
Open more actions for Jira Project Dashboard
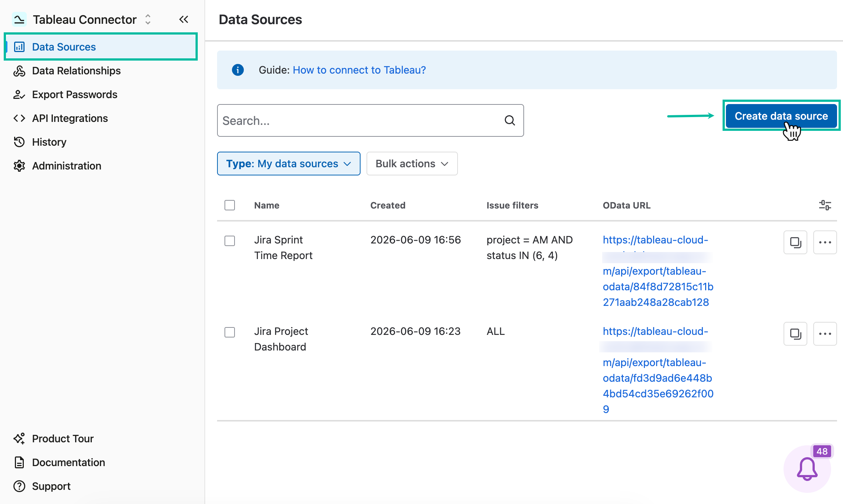pyautogui.click(x=825, y=334)
